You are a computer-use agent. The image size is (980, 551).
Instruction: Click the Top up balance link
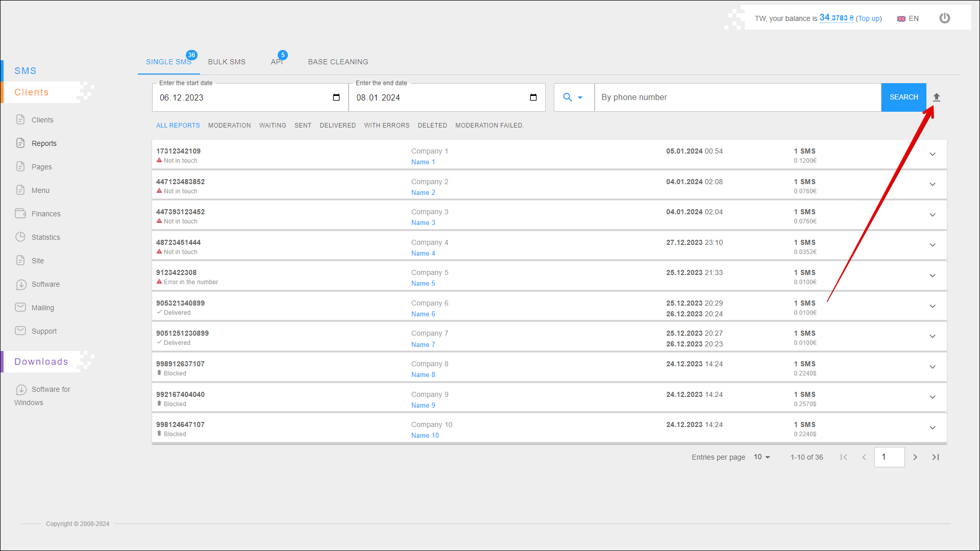[868, 18]
